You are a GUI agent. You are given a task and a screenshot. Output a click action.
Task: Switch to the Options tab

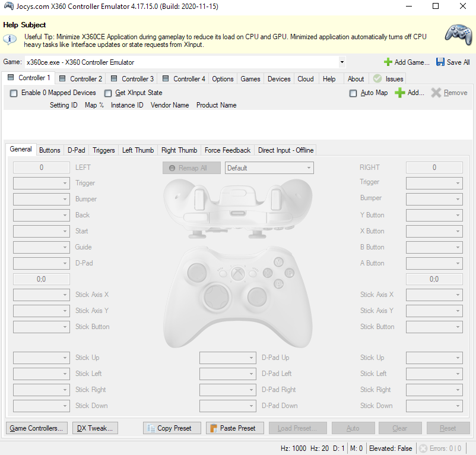pos(223,79)
